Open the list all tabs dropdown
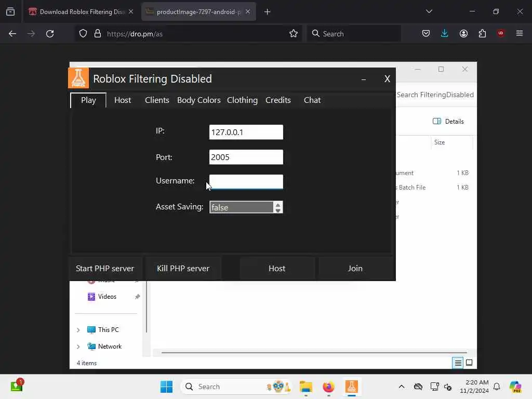The width and height of the screenshot is (532, 399). click(429, 11)
